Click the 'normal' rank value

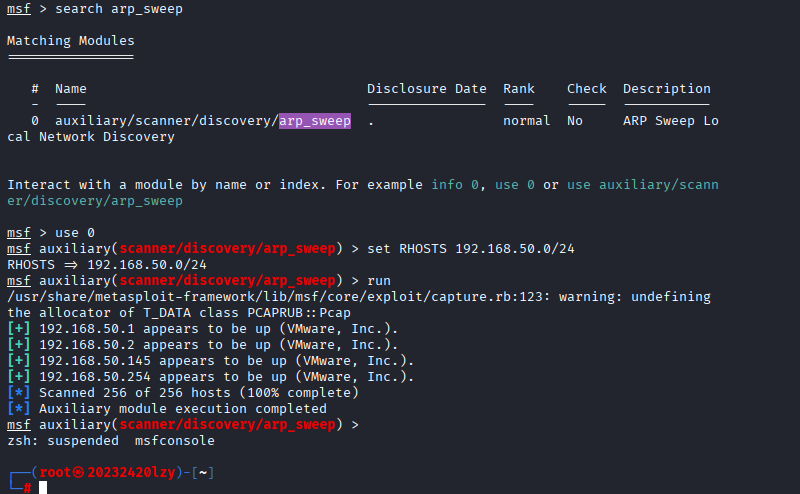click(527, 121)
